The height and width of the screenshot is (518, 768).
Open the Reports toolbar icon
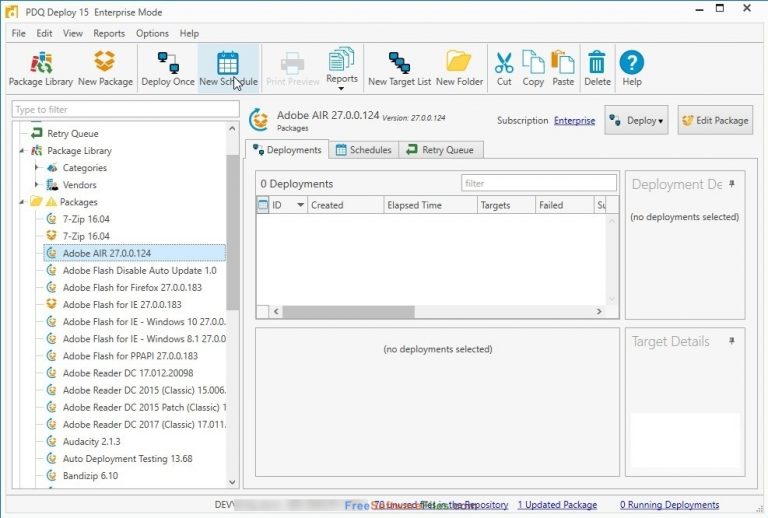click(x=341, y=63)
